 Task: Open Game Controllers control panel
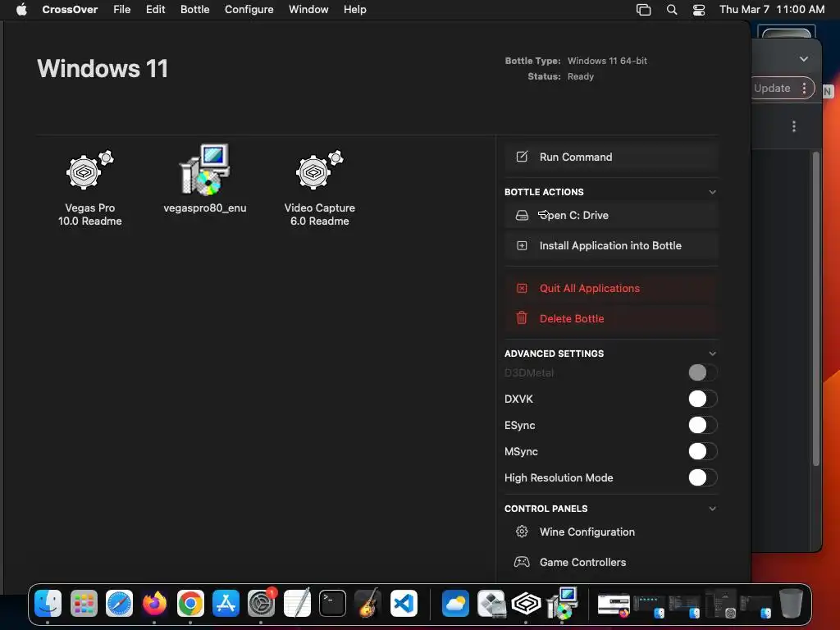pyautogui.click(x=611, y=562)
